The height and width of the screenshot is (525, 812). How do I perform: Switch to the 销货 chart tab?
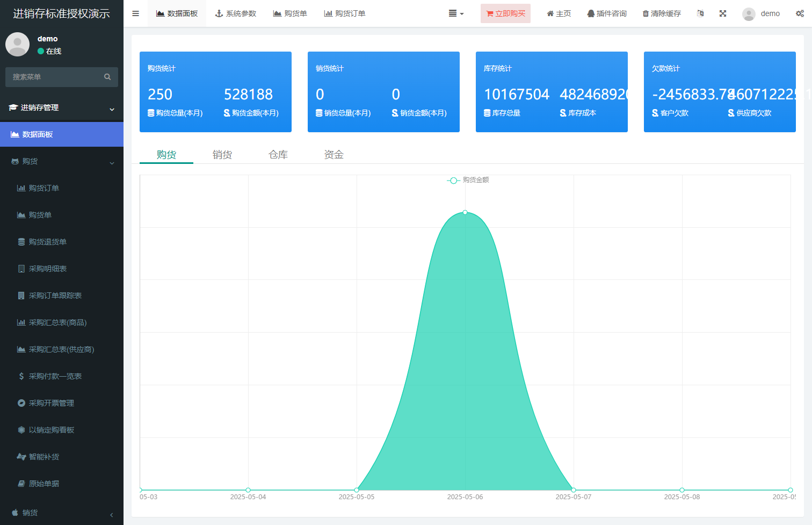click(x=222, y=155)
